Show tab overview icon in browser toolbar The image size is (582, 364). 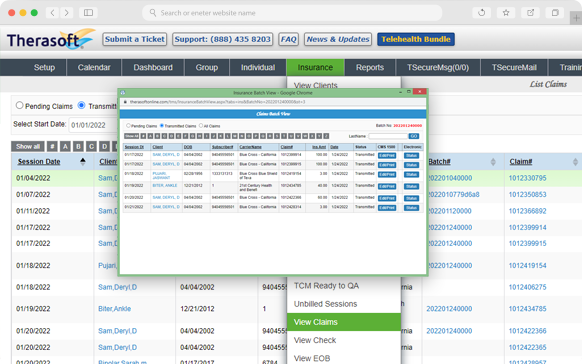click(555, 13)
